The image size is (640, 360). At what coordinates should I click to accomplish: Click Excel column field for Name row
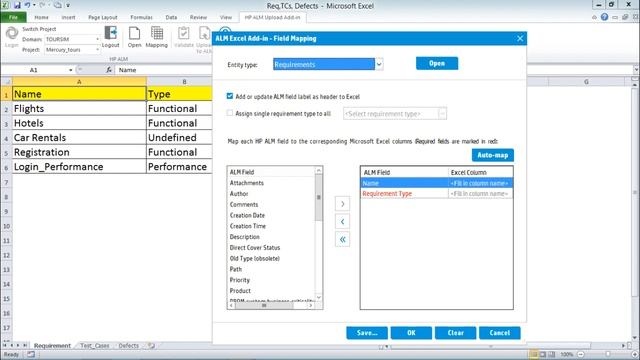(480, 183)
